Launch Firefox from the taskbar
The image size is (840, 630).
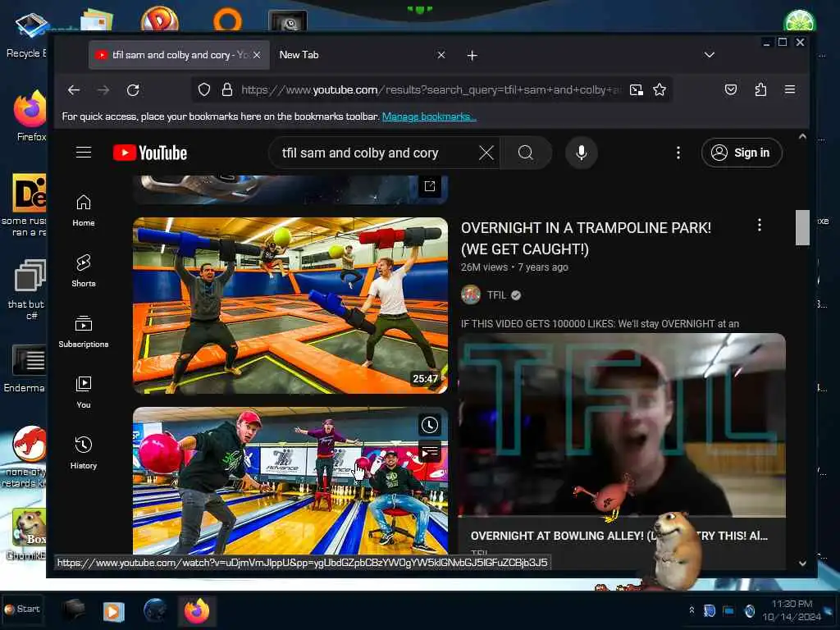coord(197,611)
